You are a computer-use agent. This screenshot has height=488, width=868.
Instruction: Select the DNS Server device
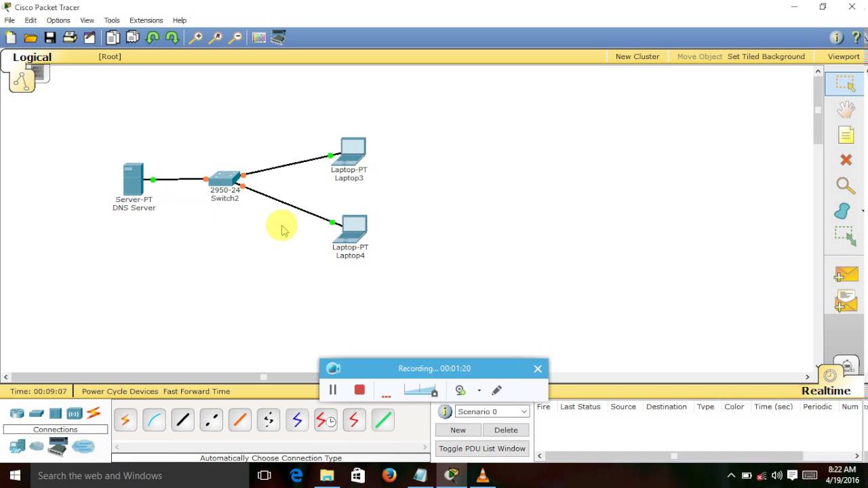[x=134, y=180]
